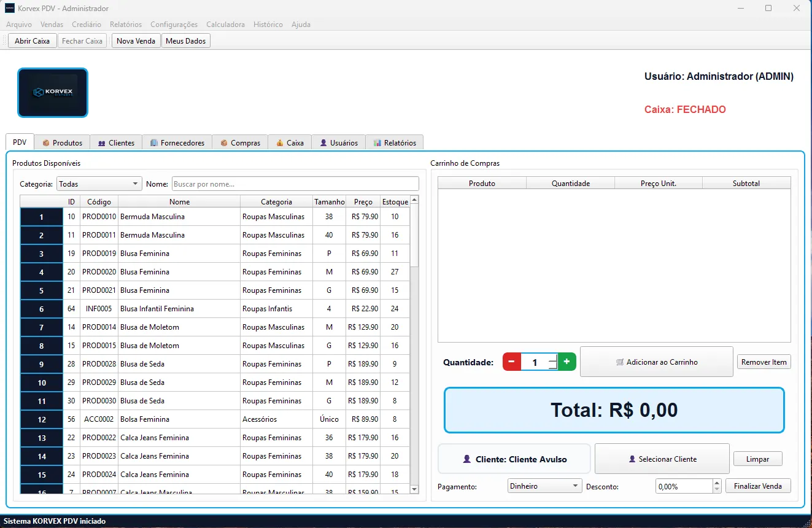Click the red minus quantity button
Screen dimensions: 812x528
point(511,362)
